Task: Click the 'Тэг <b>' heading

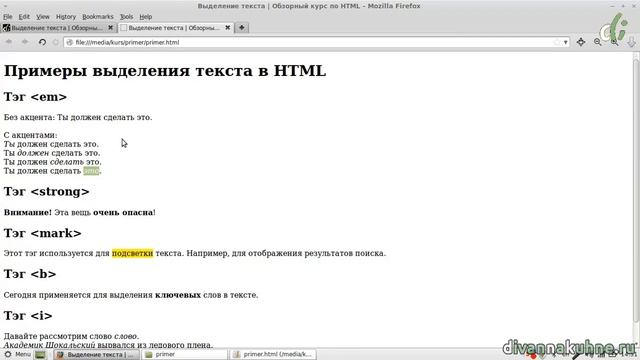Action: click(30, 274)
